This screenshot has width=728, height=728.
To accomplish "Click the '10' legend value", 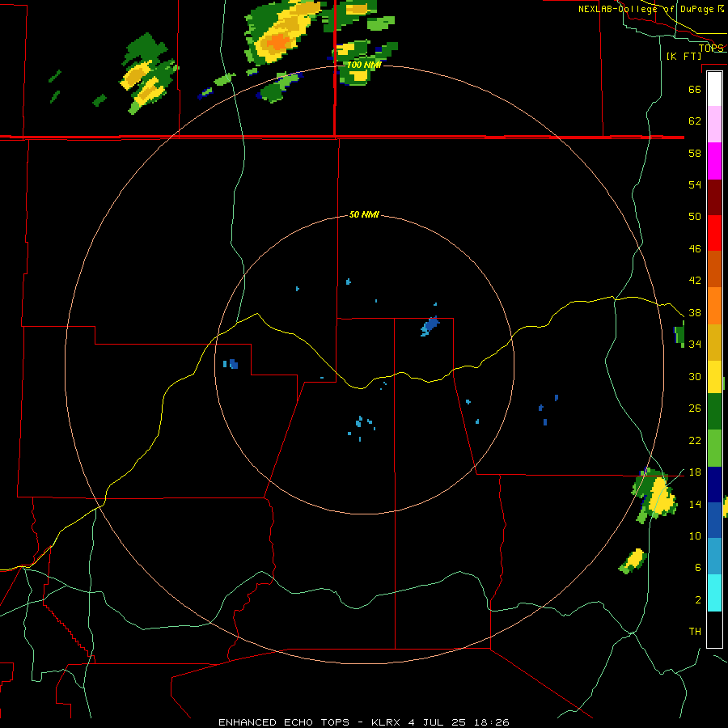I will [x=695, y=536].
